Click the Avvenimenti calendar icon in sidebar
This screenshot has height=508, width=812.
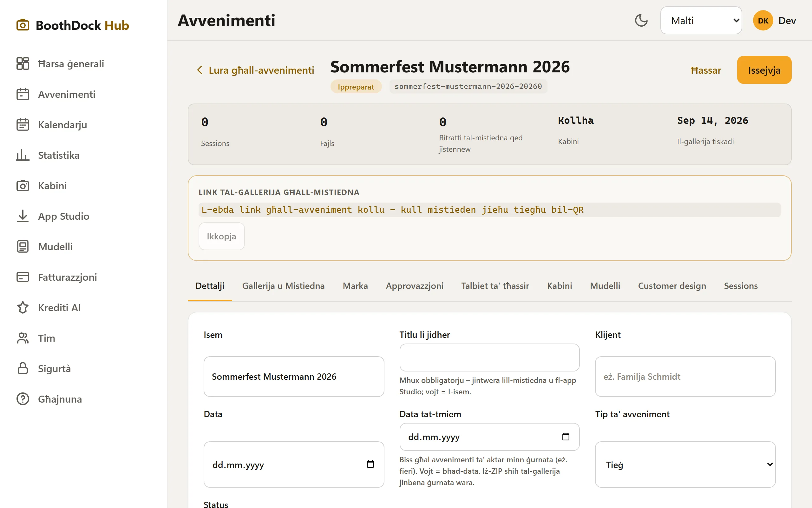coord(23,94)
